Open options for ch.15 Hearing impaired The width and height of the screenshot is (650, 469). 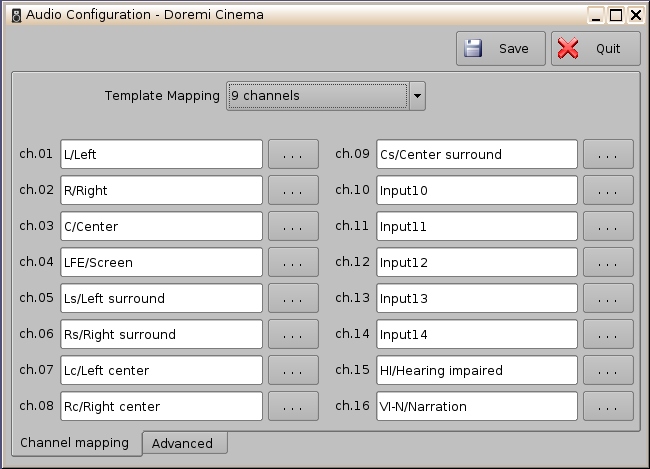(608, 371)
